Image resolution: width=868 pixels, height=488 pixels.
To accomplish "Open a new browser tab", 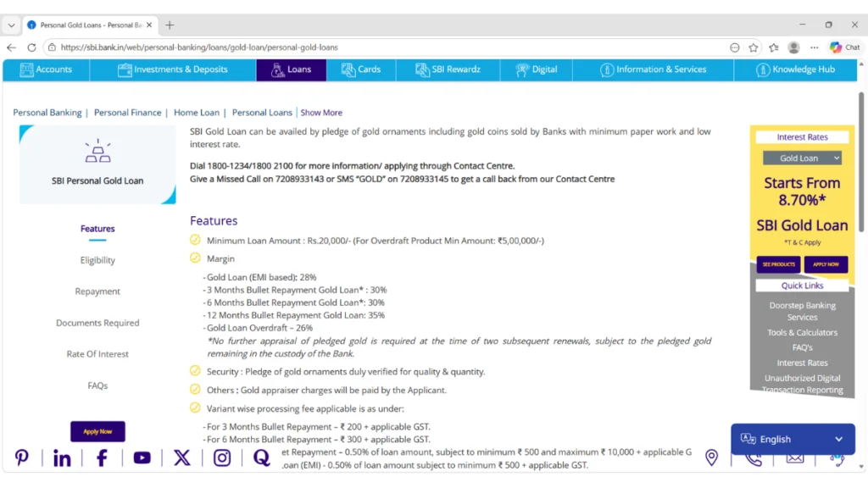I will point(170,25).
